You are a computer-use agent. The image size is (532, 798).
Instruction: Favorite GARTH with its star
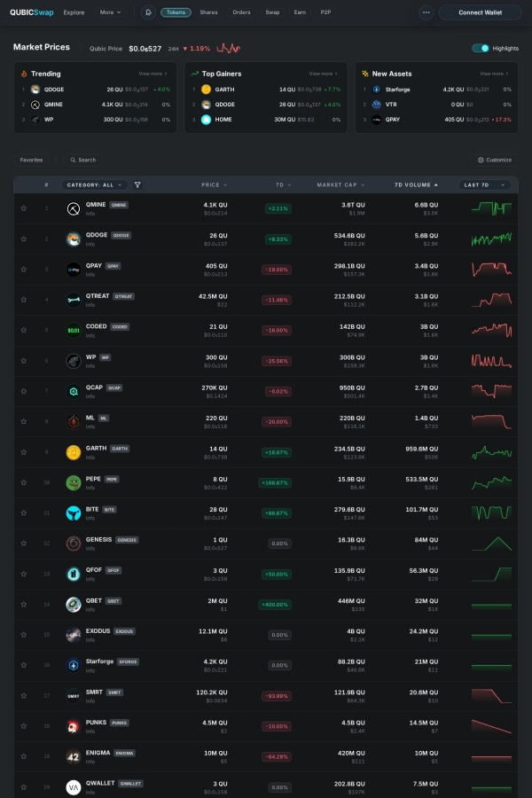[23, 452]
